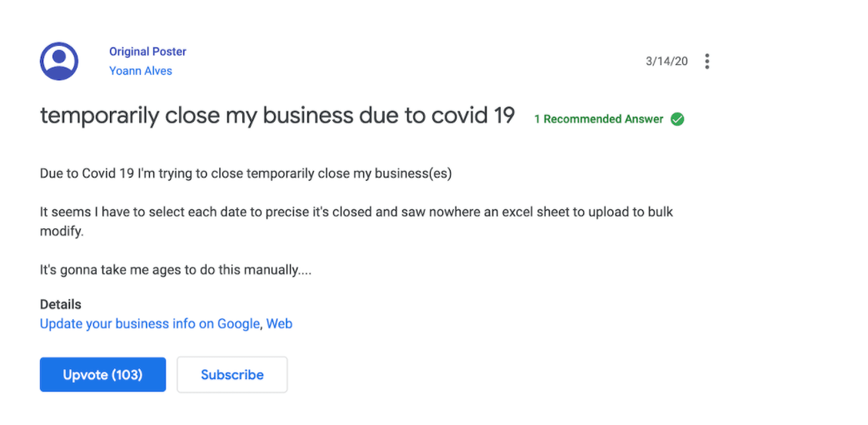Viewport: 868px width, 425px height.
Task: Click the green recommended answer checkmark
Action: pos(677,119)
